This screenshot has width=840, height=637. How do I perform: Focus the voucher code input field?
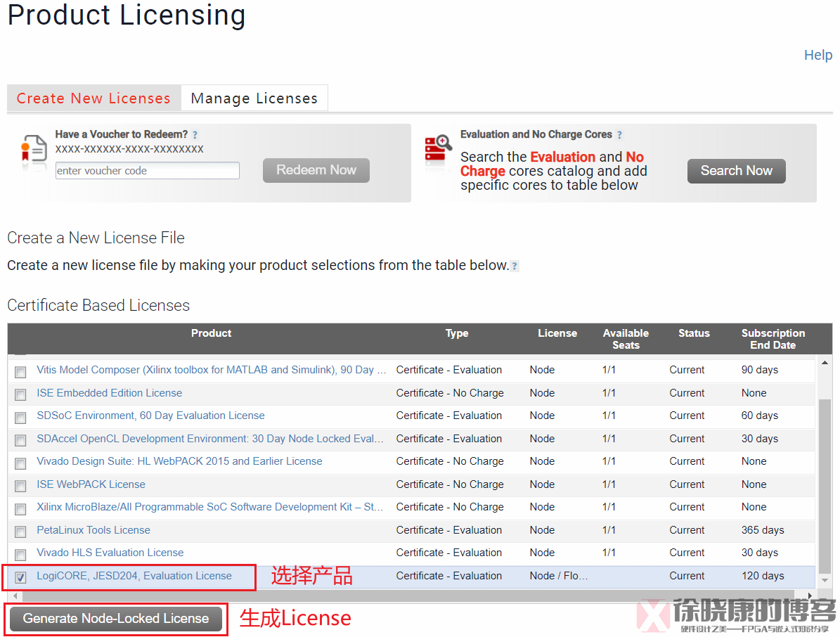point(148,170)
